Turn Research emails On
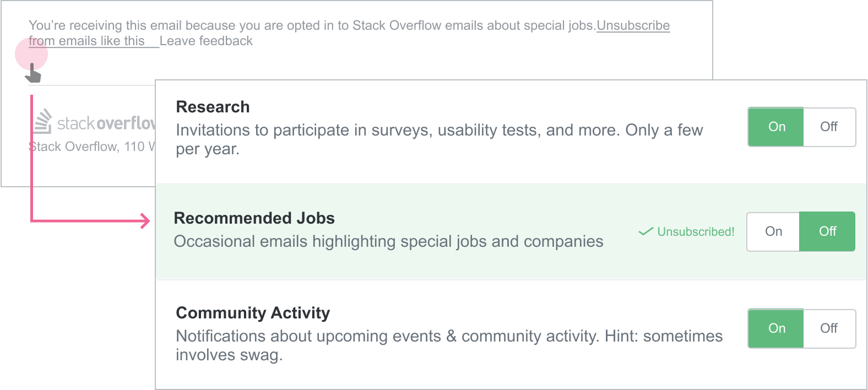 coord(776,127)
